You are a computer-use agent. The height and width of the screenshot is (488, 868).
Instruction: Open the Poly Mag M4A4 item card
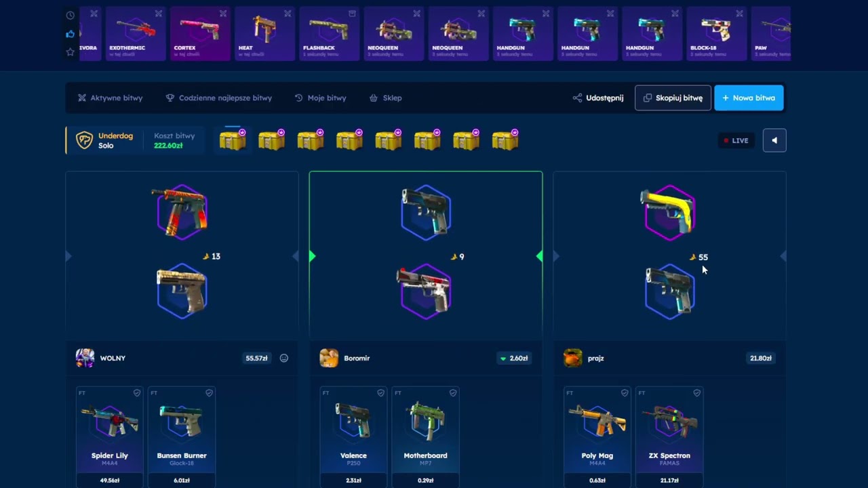click(597, 437)
